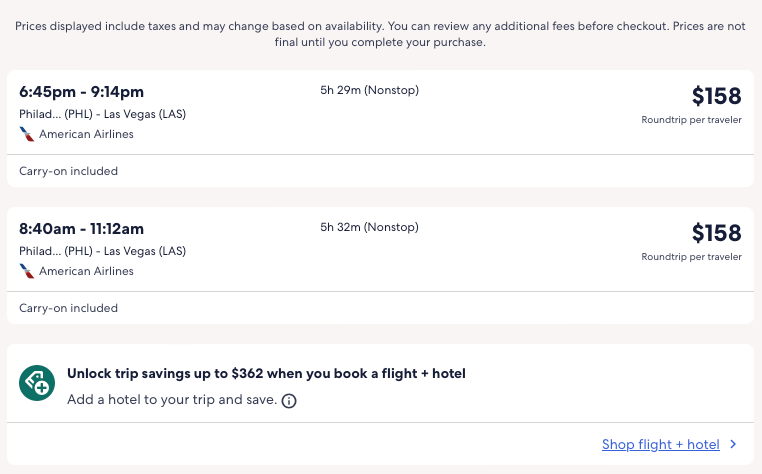Click the American Airlines logo on the 6:45pm flight
The height and width of the screenshot is (474, 762).
click(x=27, y=134)
